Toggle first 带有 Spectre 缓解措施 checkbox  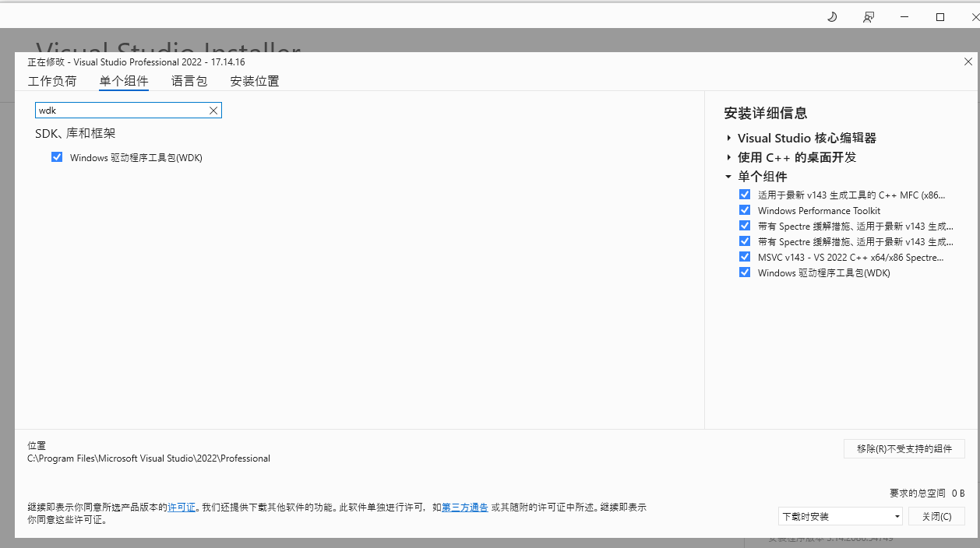[745, 226]
